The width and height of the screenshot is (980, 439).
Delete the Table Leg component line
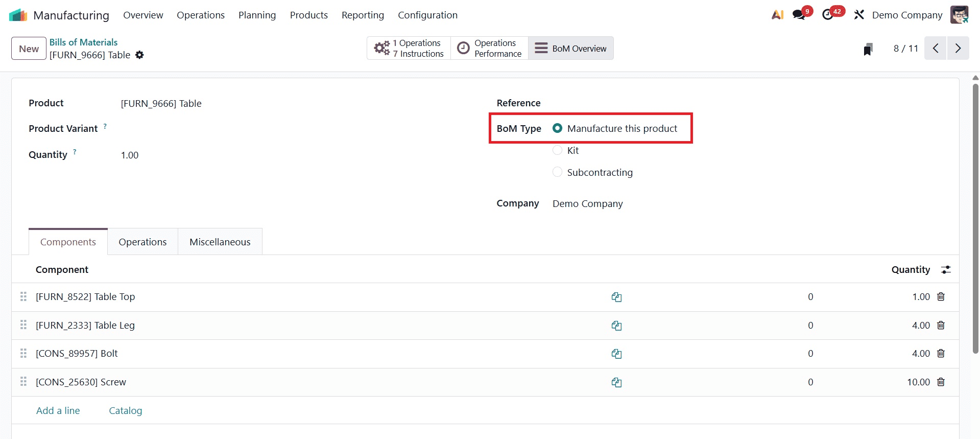point(941,325)
